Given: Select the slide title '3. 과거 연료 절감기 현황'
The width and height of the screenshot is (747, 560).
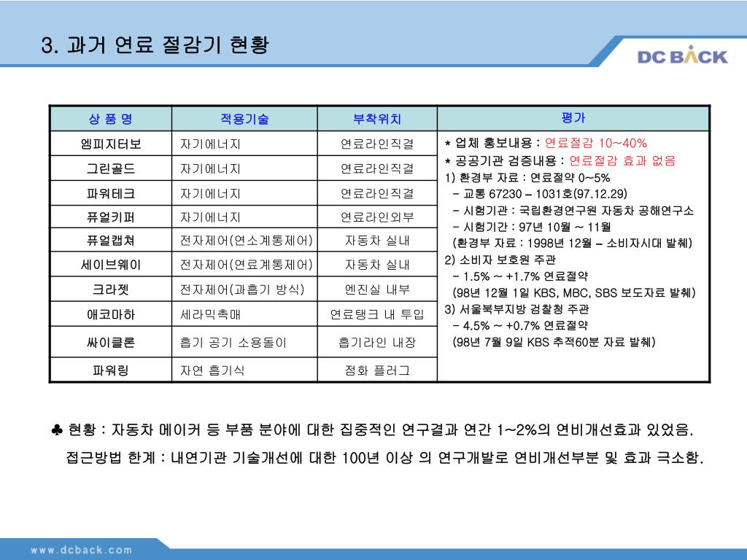Looking at the screenshot, I should point(155,45).
